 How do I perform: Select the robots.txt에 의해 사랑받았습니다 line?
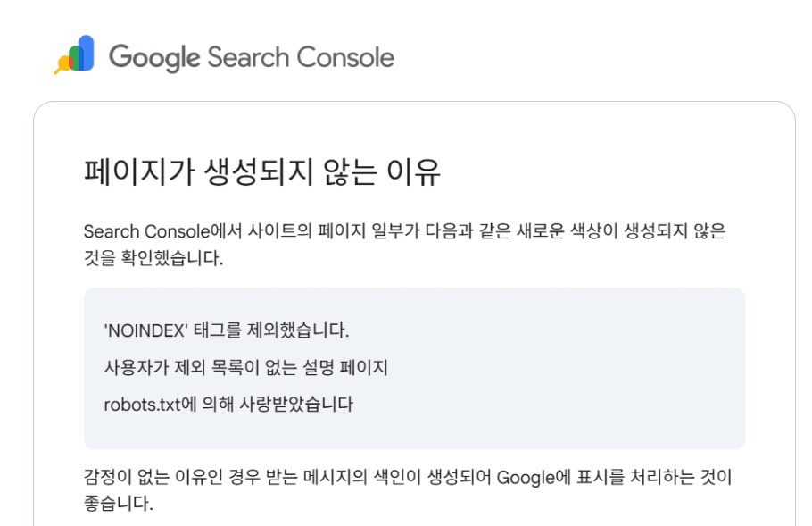[x=228, y=404]
